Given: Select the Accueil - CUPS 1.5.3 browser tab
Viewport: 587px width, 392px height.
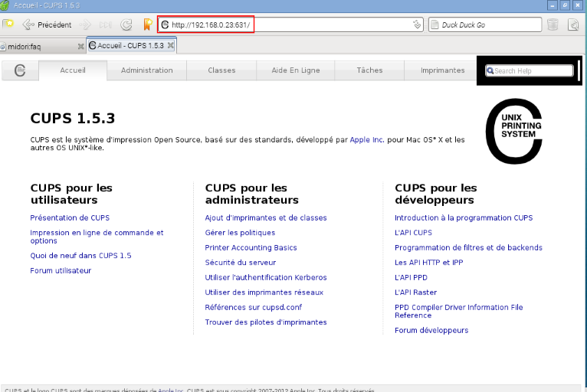Looking at the screenshot, I should coord(131,46).
